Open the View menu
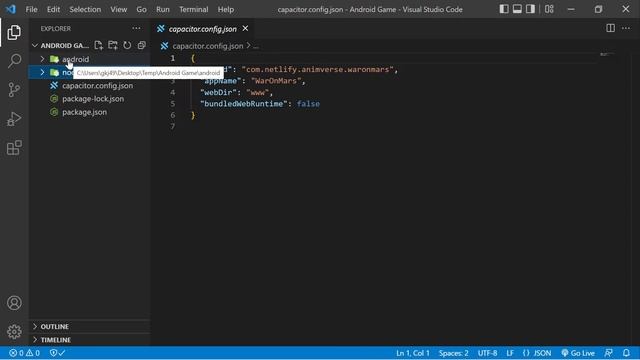The width and height of the screenshot is (640, 360). click(x=118, y=9)
